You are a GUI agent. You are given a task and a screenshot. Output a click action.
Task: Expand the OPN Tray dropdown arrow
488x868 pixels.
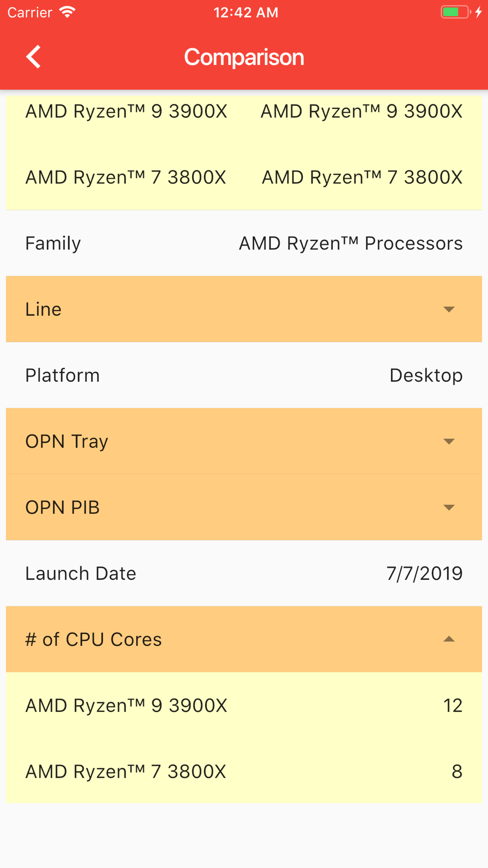pos(449,441)
